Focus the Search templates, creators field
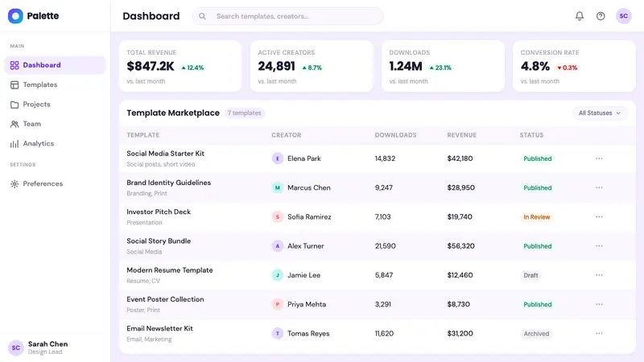This screenshot has height=362, width=644. (288, 16)
